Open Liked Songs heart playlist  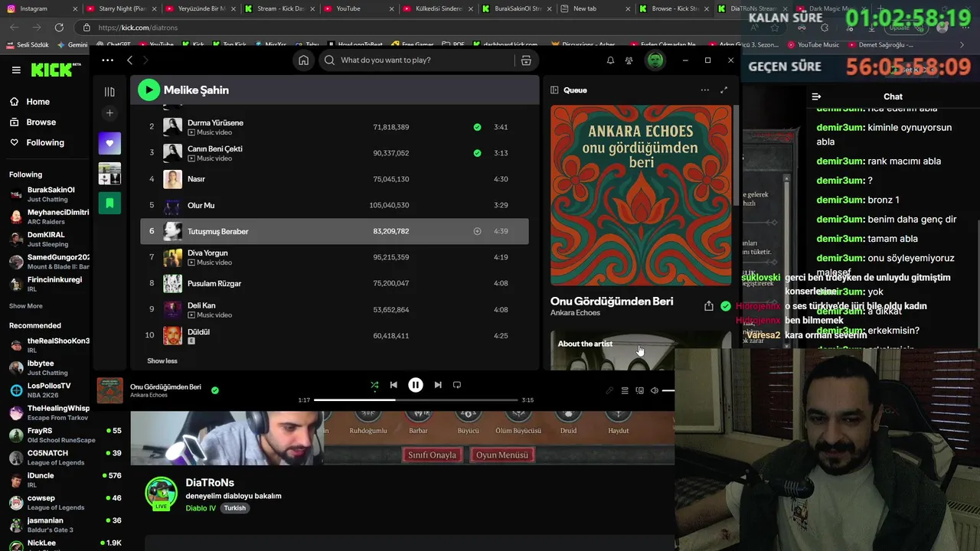(x=109, y=143)
